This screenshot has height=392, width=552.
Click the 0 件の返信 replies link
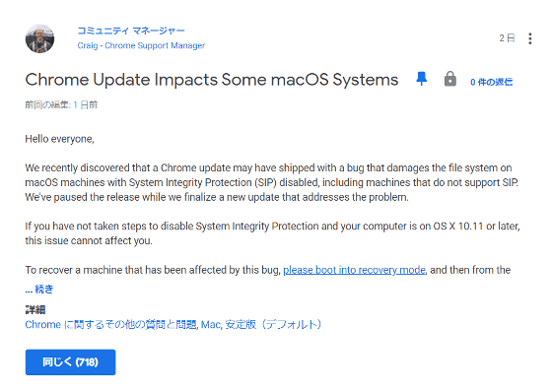click(x=491, y=82)
